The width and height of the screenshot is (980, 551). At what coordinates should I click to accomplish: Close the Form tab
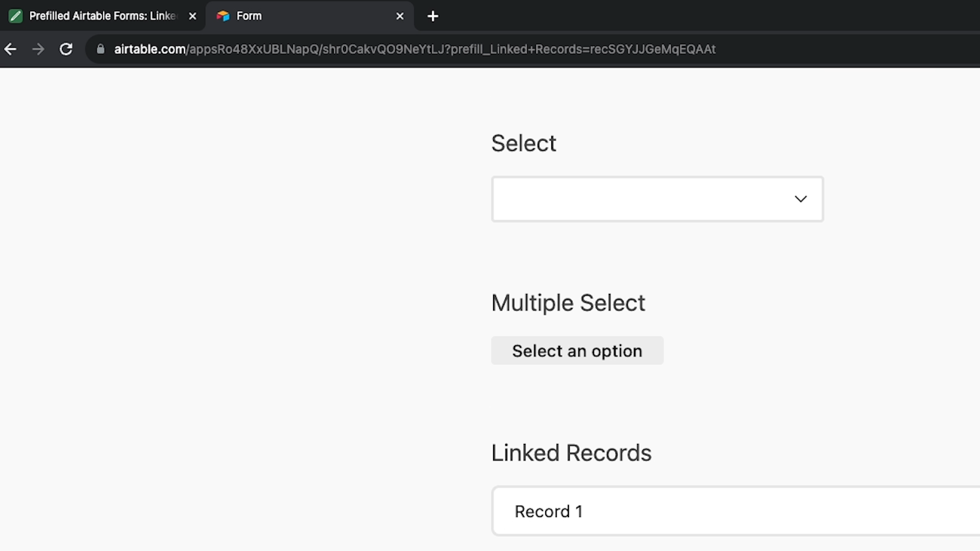[x=400, y=16]
